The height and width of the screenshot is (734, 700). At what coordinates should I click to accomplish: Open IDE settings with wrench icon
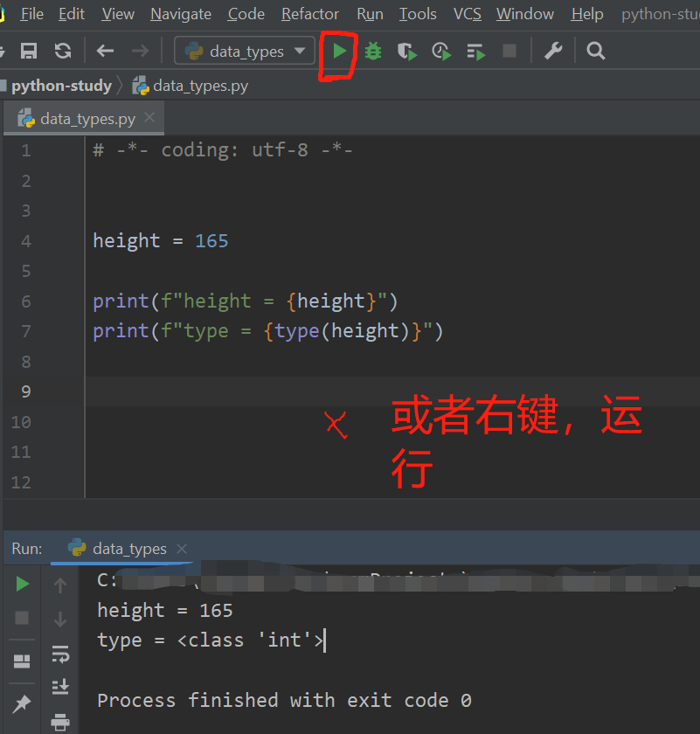[x=553, y=51]
